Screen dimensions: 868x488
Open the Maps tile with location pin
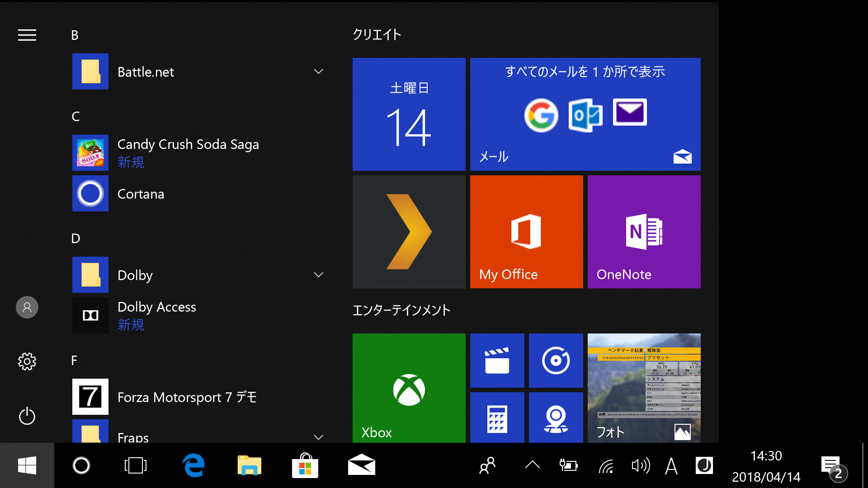click(x=556, y=418)
